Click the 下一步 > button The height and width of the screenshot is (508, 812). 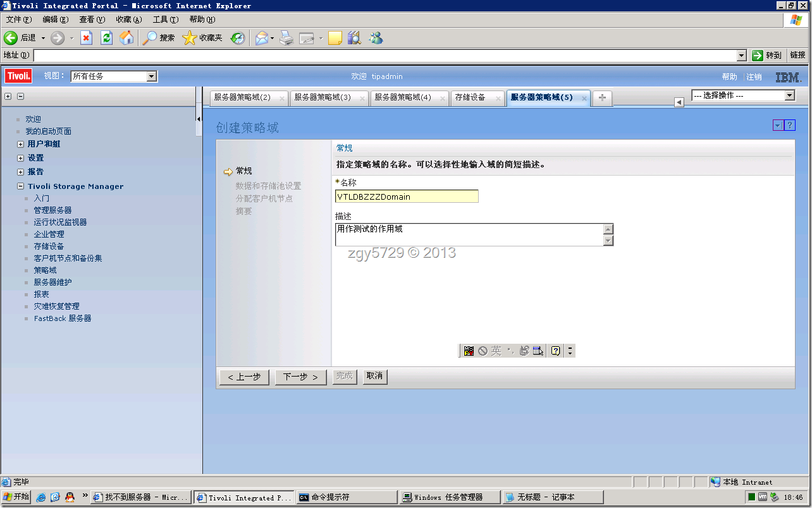(300, 377)
